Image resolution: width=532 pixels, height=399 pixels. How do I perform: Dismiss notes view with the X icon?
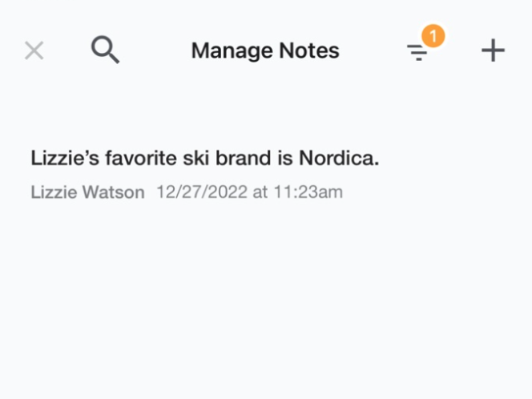tap(34, 50)
